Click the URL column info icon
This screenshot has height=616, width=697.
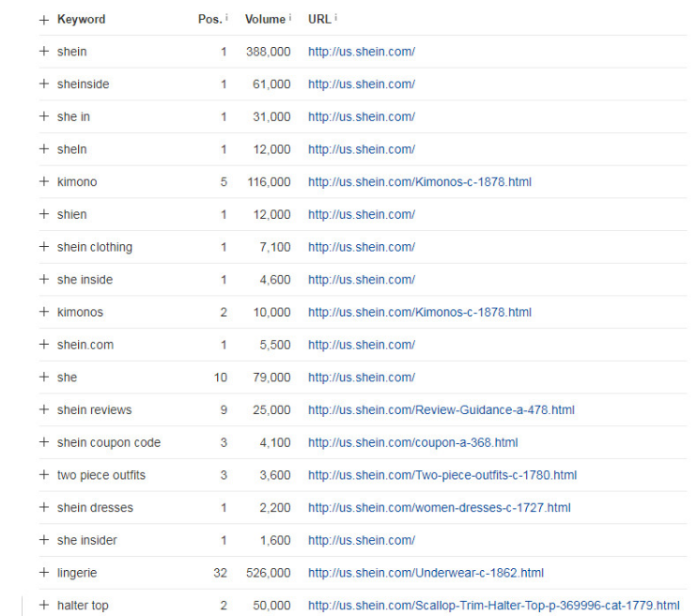pyautogui.click(x=335, y=17)
